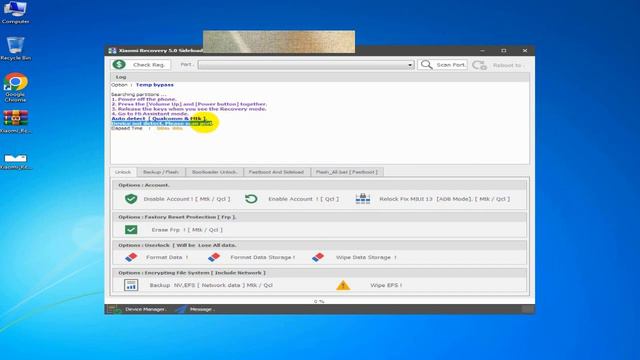640x360 pixels.
Task: Open the Fastboot And Sideload tab
Action: 276,172
